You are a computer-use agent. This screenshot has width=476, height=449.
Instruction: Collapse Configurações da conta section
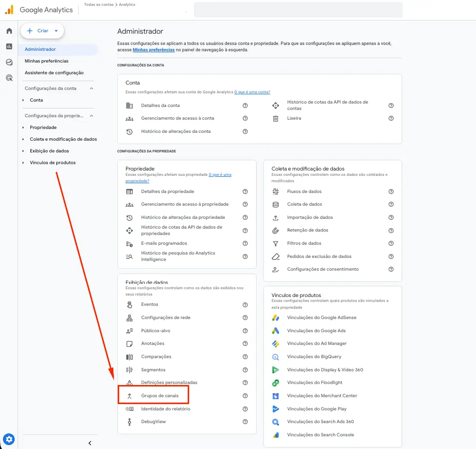click(x=91, y=88)
